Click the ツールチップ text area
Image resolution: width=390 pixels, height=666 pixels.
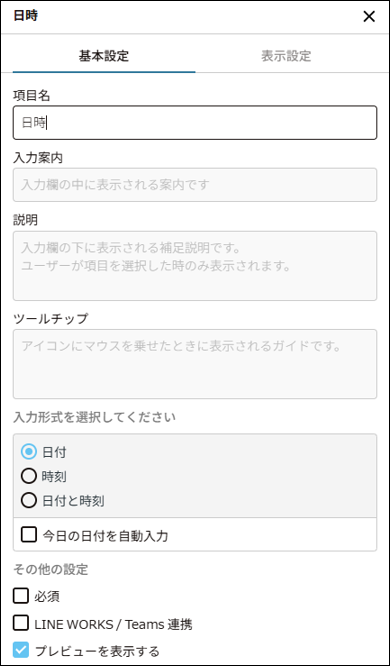pos(195,364)
